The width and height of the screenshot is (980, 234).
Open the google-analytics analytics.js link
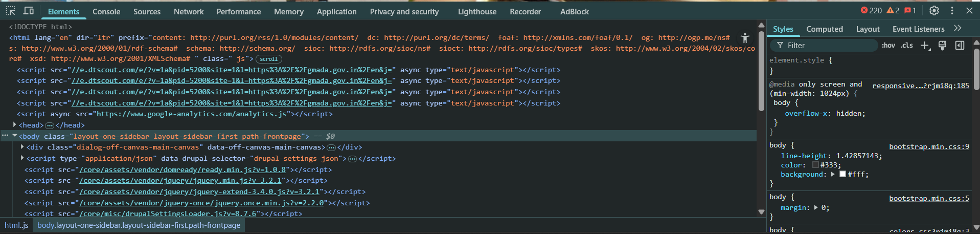point(191,114)
